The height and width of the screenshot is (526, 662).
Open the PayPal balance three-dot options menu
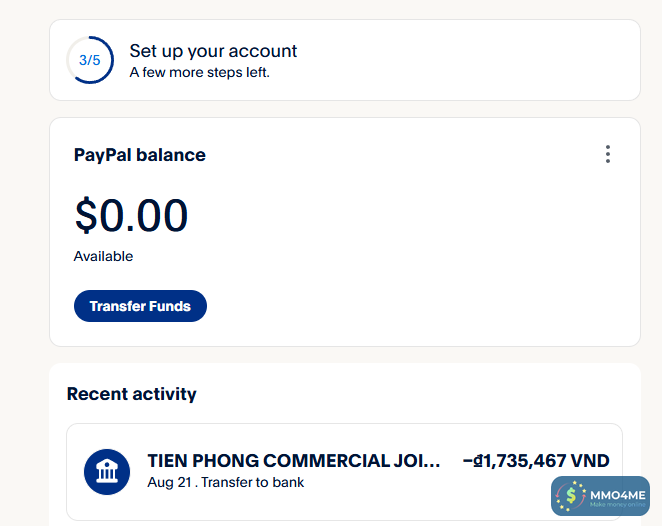tap(607, 154)
